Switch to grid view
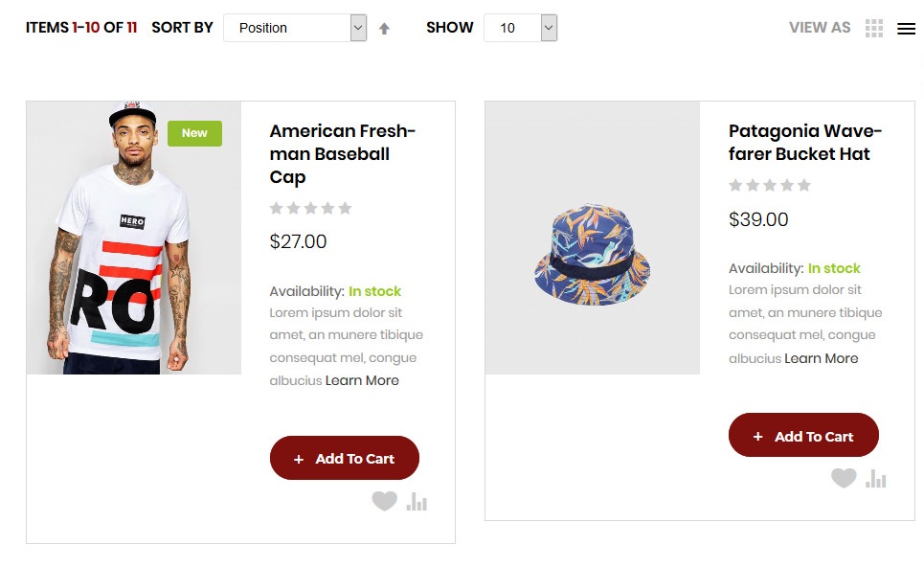Screen dimensions: 924x568 pyautogui.click(x=873, y=29)
